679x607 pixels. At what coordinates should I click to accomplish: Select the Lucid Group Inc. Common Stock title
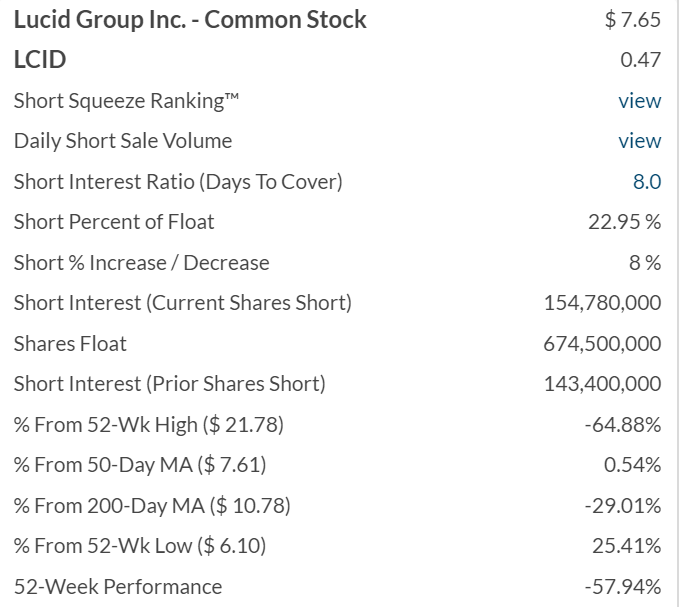point(190,19)
